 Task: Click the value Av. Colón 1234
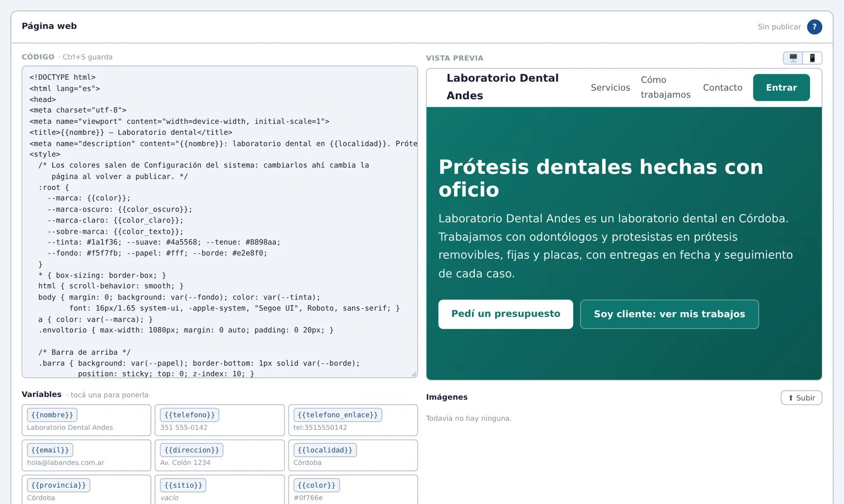[x=185, y=463]
